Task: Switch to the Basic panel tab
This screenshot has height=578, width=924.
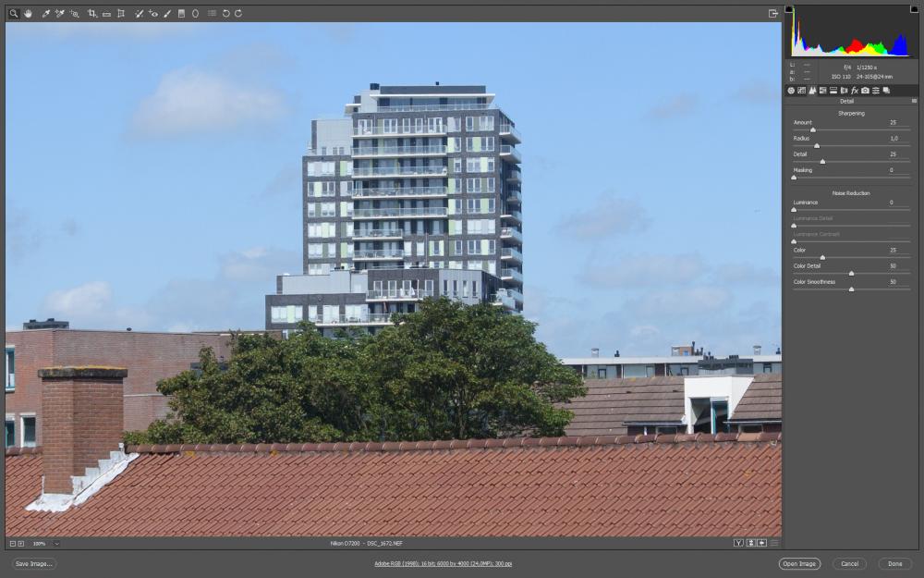Action: click(791, 91)
